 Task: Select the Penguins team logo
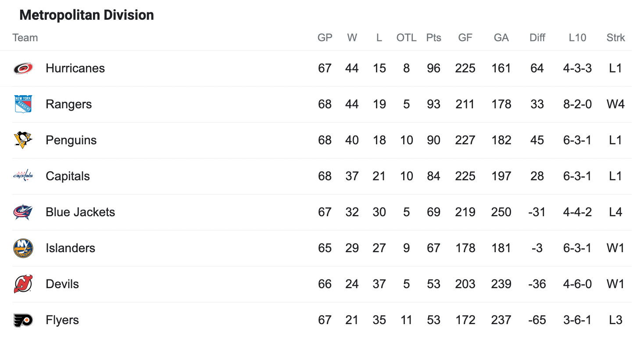[x=23, y=140]
